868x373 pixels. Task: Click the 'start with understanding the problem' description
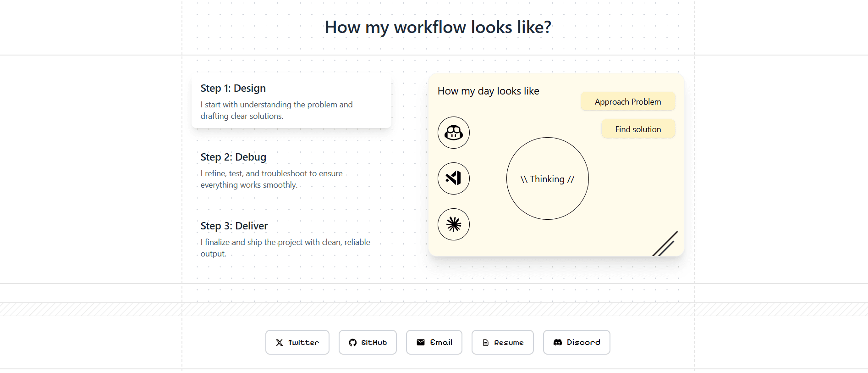pyautogui.click(x=276, y=110)
